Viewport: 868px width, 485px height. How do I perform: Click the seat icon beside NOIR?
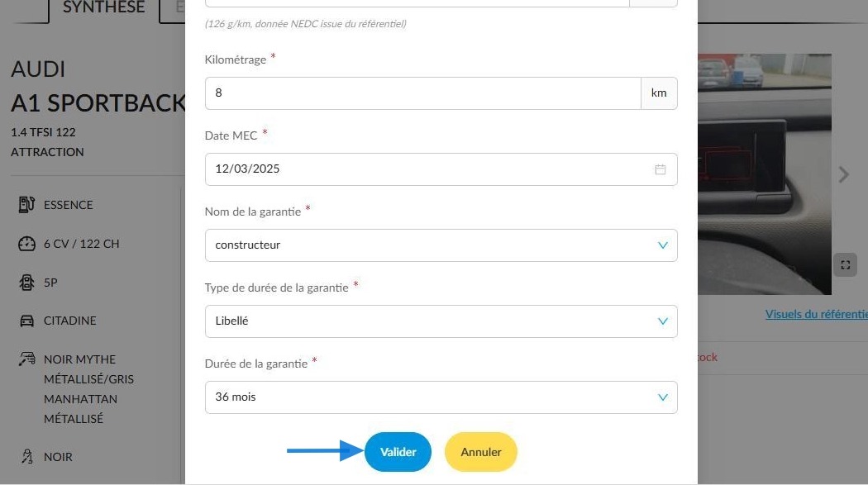coord(26,456)
